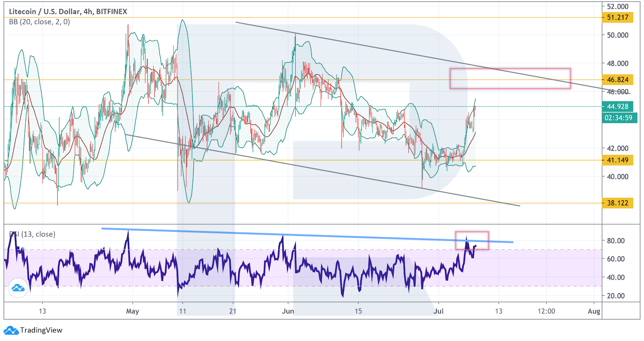Viewport: 644px width, 341px height.
Task: Click the yellow 46.824 price label
Action: pos(617,80)
